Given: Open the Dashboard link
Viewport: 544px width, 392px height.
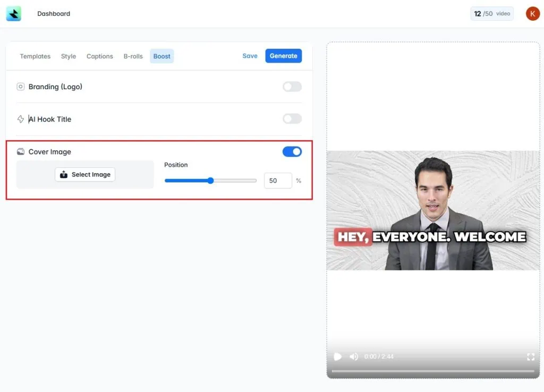Looking at the screenshot, I should 54,13.
